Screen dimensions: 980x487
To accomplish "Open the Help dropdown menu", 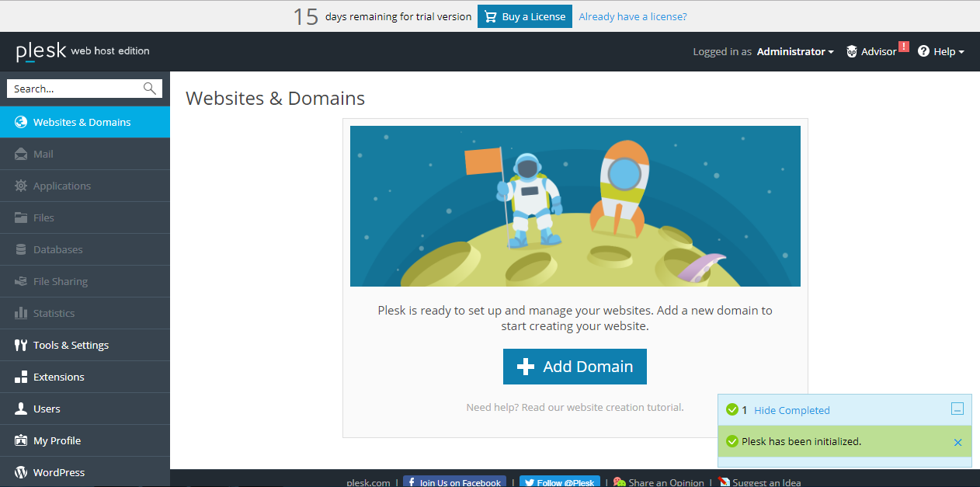I will click(941, 51).
